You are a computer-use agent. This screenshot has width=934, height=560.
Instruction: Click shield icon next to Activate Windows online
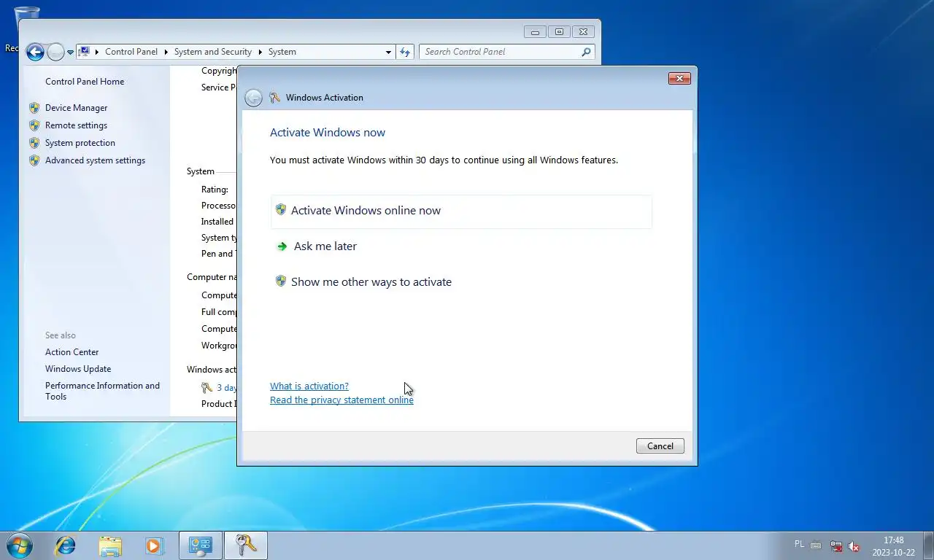pyautogui.click(x=281, y=210)
